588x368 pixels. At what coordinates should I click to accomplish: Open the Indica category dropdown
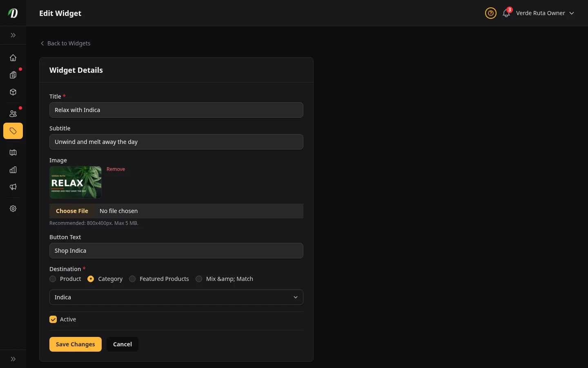[176, 297]
